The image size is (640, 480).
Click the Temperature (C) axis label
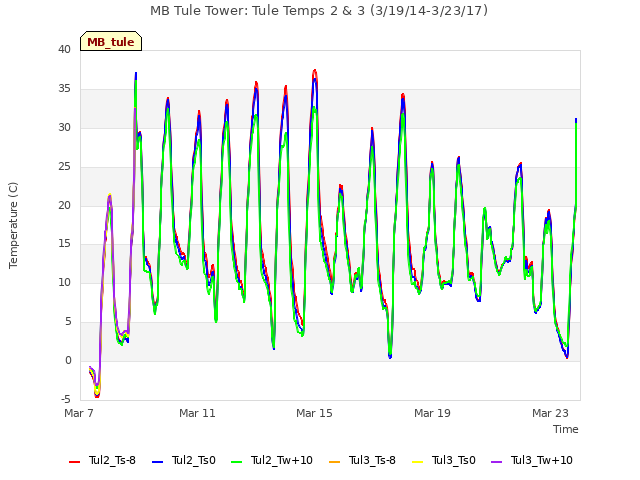pos(13,225)
